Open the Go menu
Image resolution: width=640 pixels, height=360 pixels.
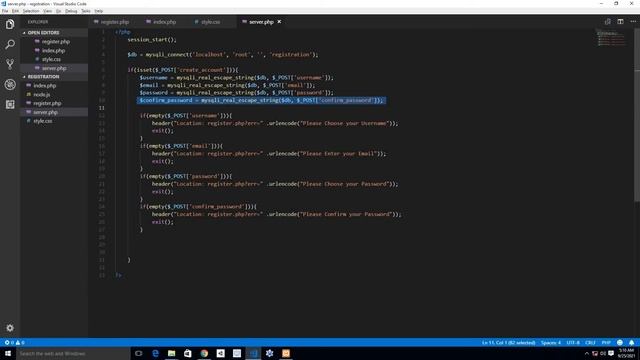coord(59,11)
